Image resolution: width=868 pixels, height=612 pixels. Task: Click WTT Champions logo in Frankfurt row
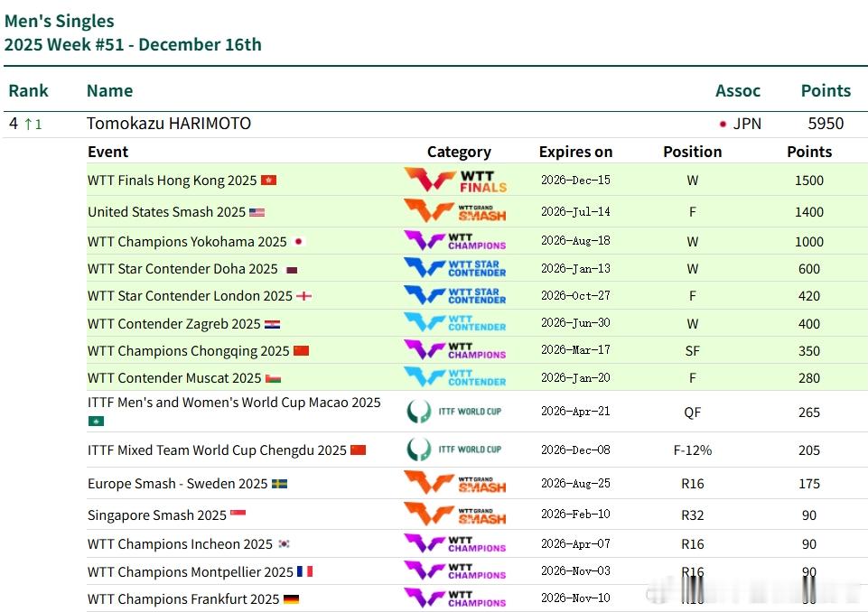[455, 598]
